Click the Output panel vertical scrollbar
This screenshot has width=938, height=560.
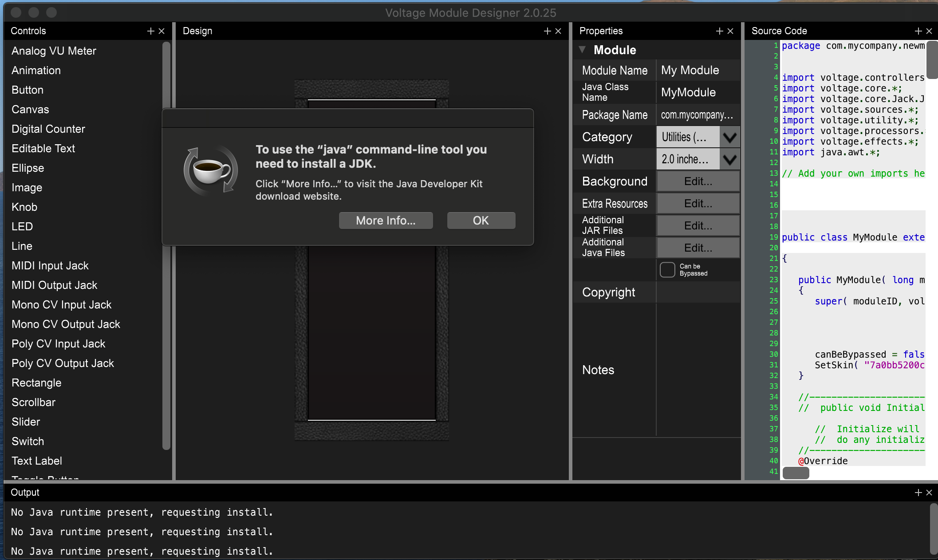click(933, 529)
